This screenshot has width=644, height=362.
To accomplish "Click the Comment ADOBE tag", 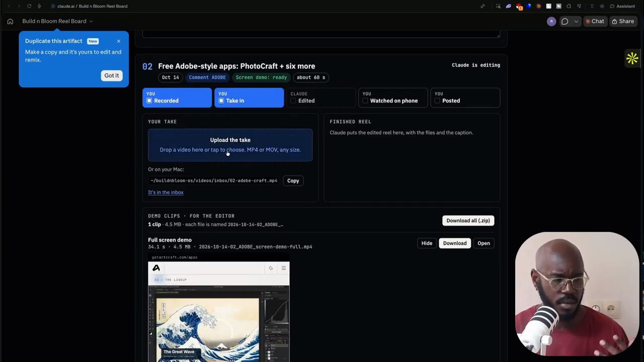I will tap(207, 77).
